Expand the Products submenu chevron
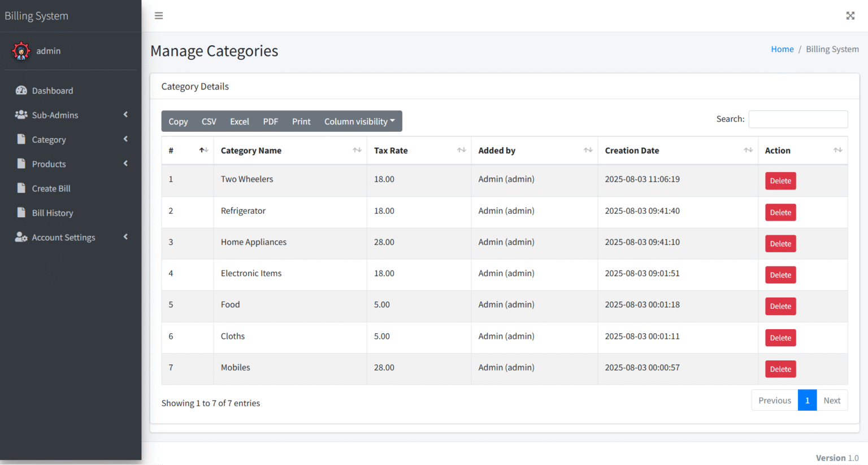 point(125,163)
